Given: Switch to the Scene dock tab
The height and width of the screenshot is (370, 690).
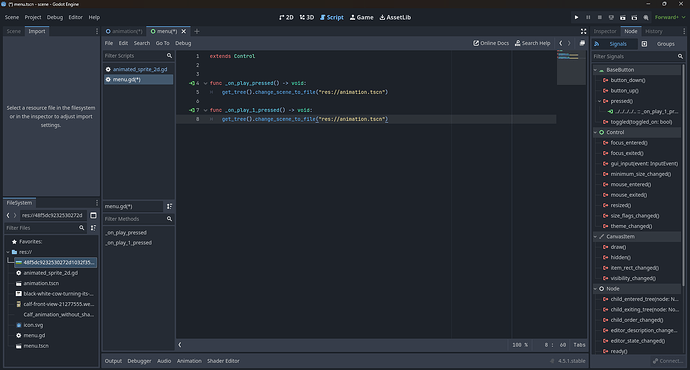Looking at the screenshot, I should click(x=14, y=31).
